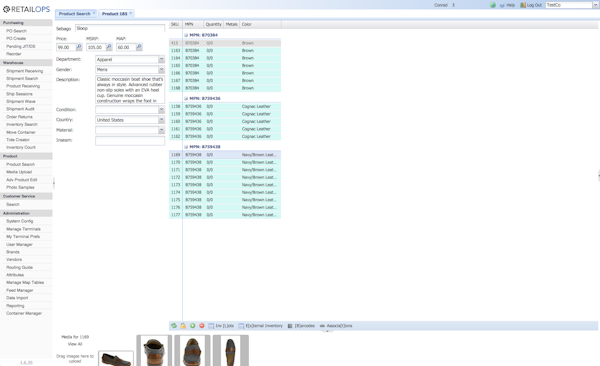Image resolution: width=600 pixels, height=366 pixels.
Task: Open Routing Guide in the sidebar
Action: coord(19,267)
